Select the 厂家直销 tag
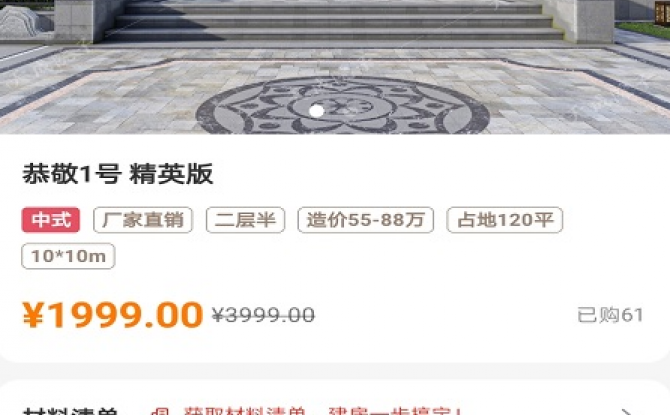This screenshot has width=670, height=415. 143,220
